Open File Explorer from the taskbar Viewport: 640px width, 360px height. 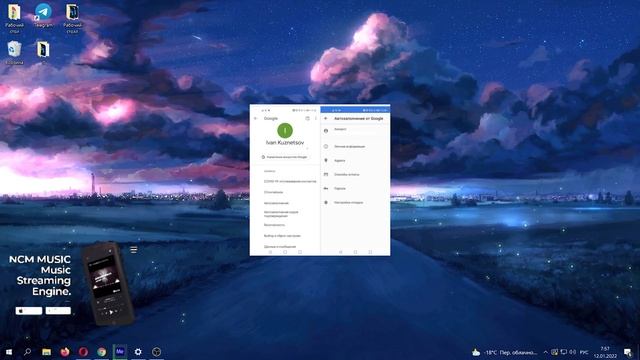point(47,352)
